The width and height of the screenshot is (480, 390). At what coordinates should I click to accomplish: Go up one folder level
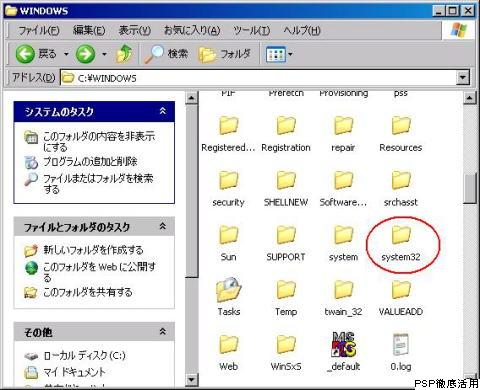[x=124, y=54]
